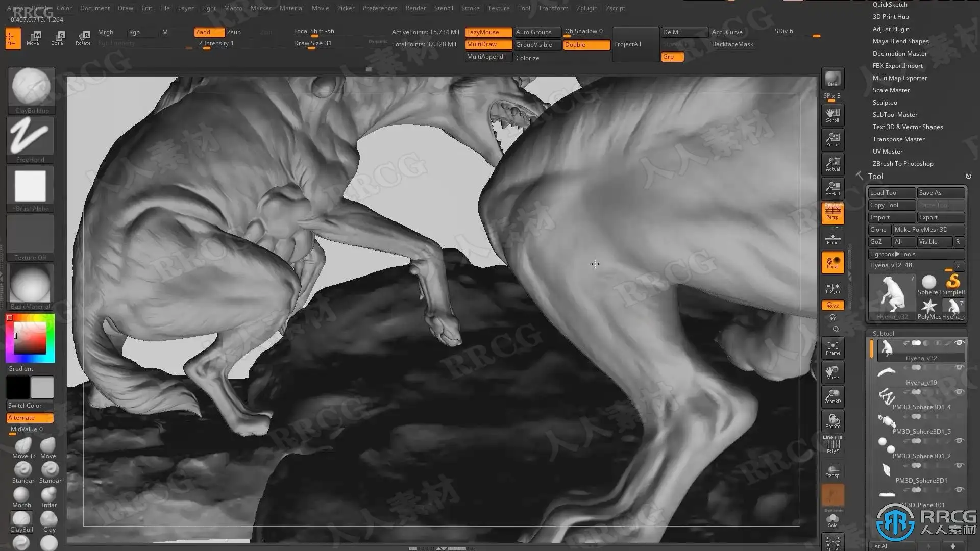Click Make PolyMesh3D button
This screenshot has width=980, height=551.
pyautogui.click(x=927, y=230)
